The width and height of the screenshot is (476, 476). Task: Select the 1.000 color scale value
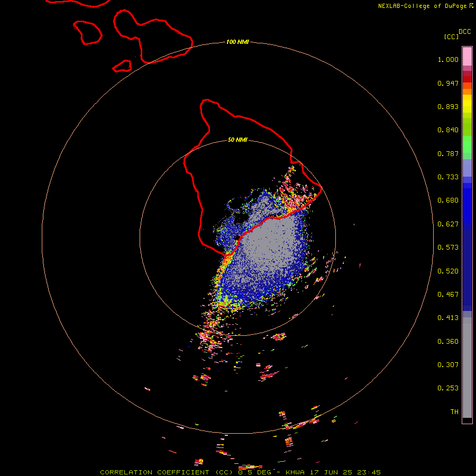point(448,59)
